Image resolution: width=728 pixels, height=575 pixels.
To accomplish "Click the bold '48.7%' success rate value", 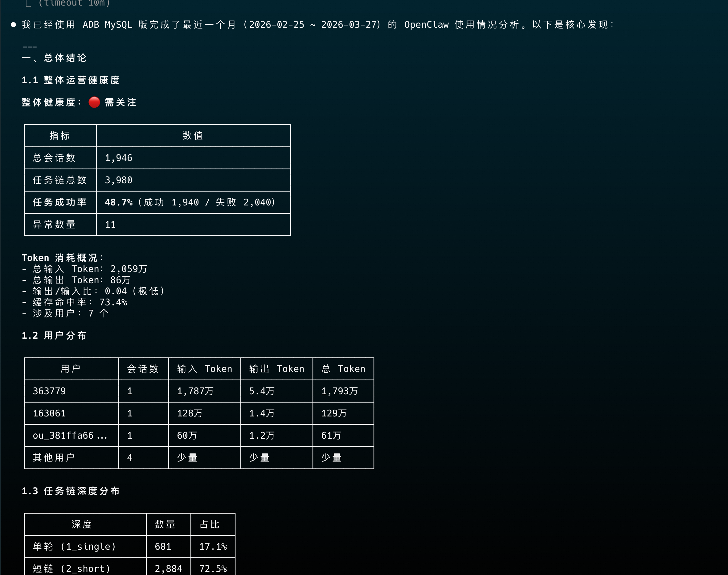I will click(x=118, y=202).
